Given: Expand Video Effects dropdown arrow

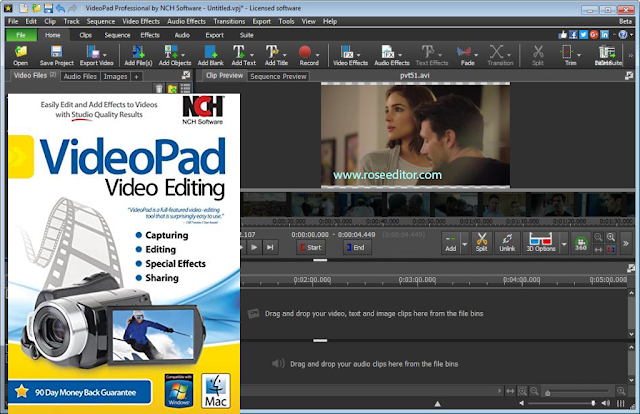Looking at the screenshot, I should pyautogui.click(x=359, y=55).
